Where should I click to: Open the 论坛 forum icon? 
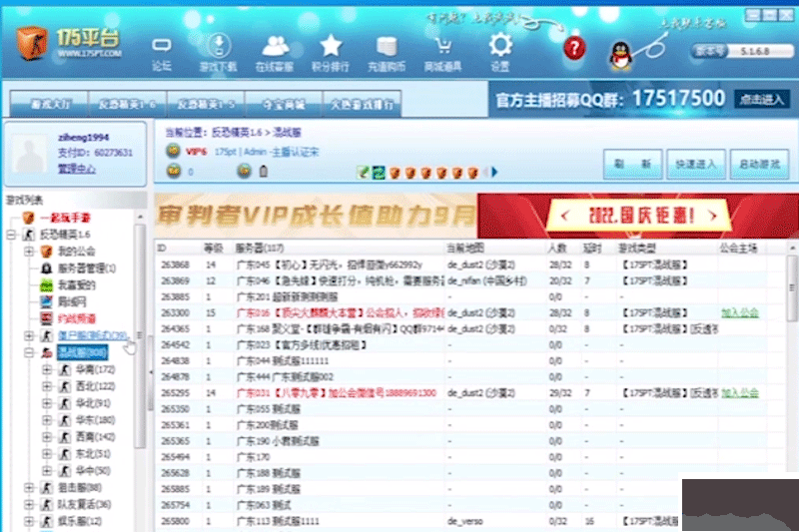[x=161, y=53]
